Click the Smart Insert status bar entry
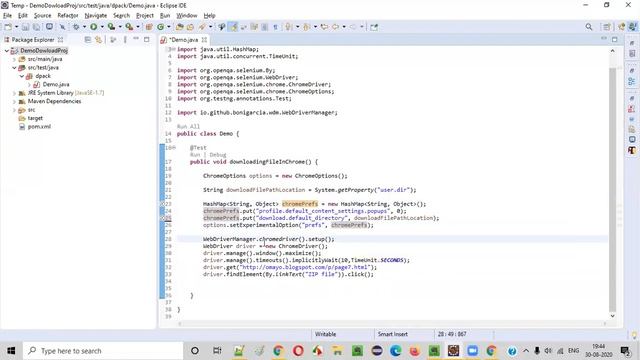Viewport: 640px width, 360px height. [x=393, y=334]
